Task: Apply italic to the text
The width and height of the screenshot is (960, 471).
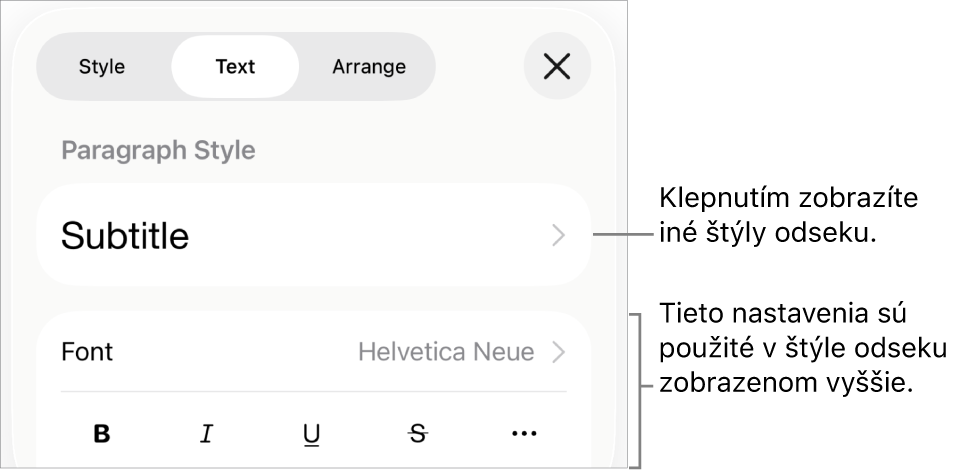Action: point(207,433)
